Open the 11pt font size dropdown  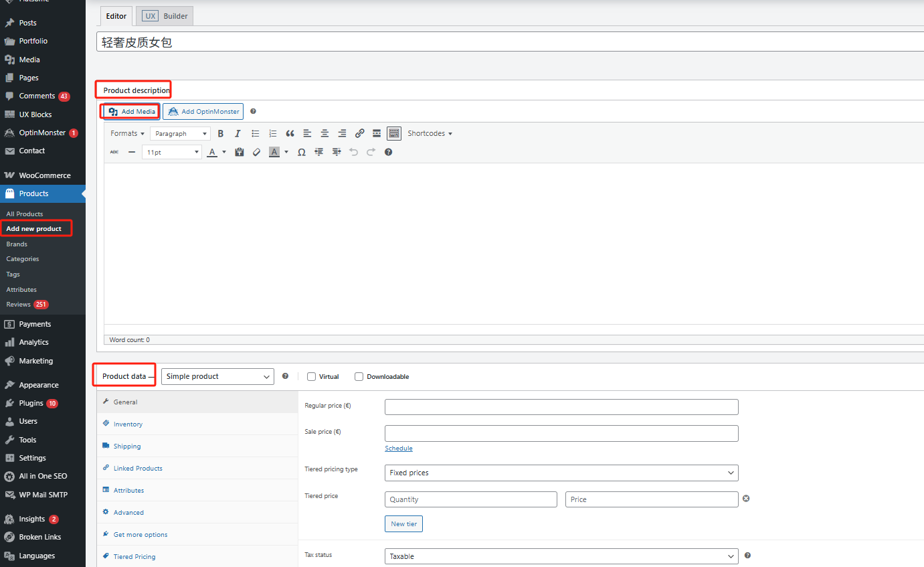(171, 153)
